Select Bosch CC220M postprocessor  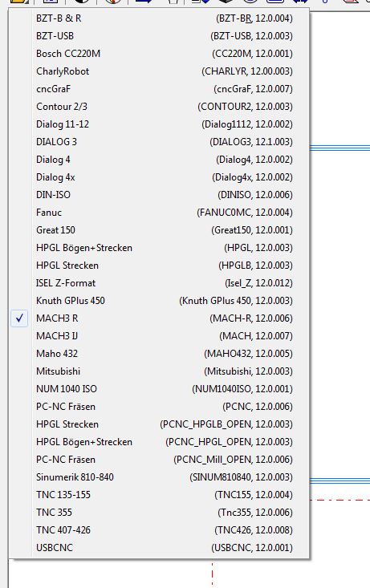click(x=159, y=54)
